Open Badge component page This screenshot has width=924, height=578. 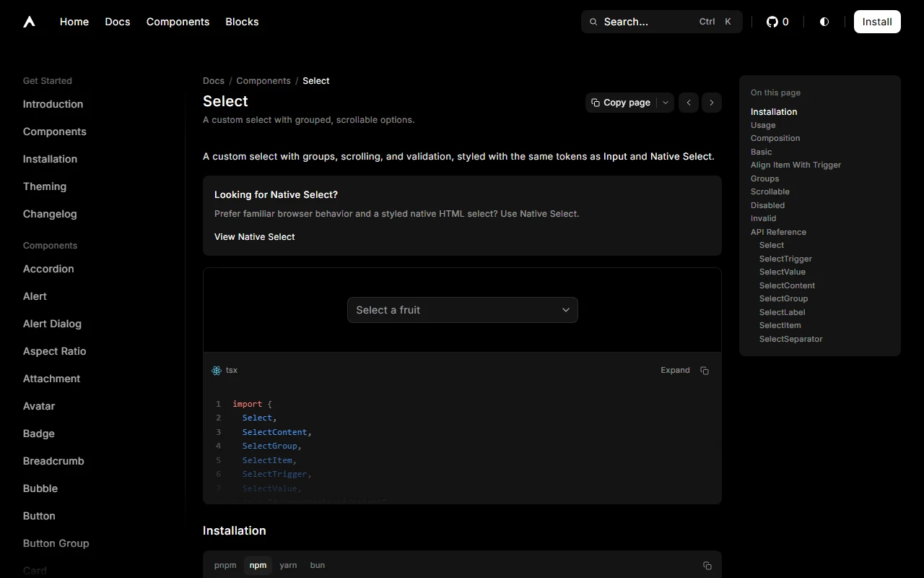[39, 433]
